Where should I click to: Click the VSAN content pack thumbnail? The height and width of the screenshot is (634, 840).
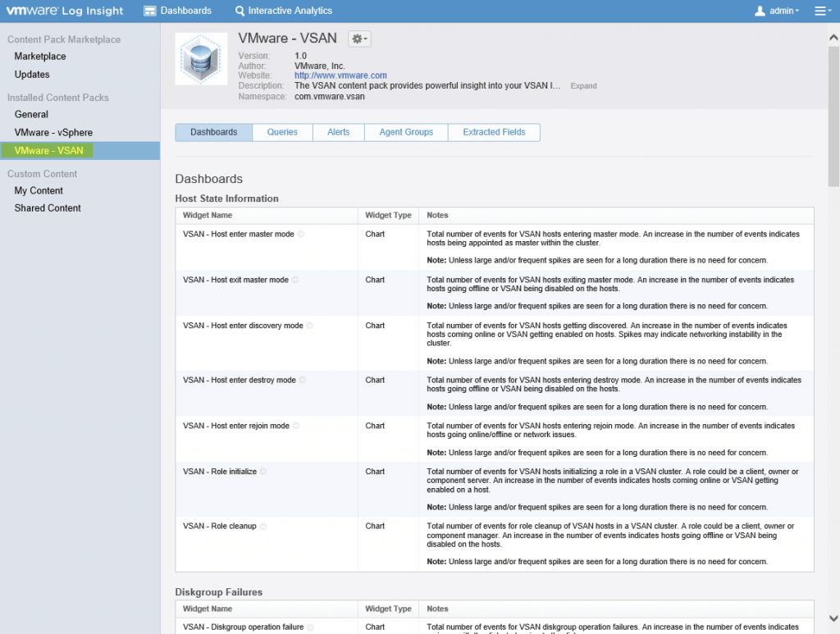201,59
